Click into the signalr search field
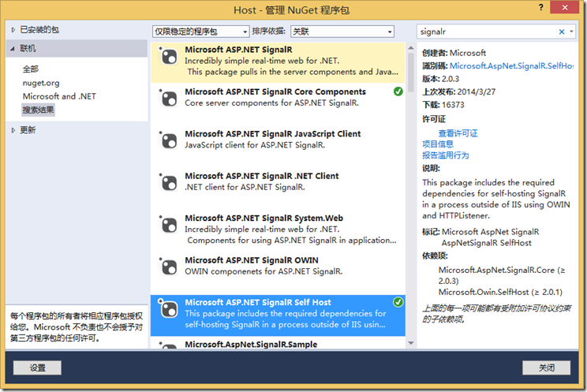Screen dimensions: 587x392 (x=487, y=32)
